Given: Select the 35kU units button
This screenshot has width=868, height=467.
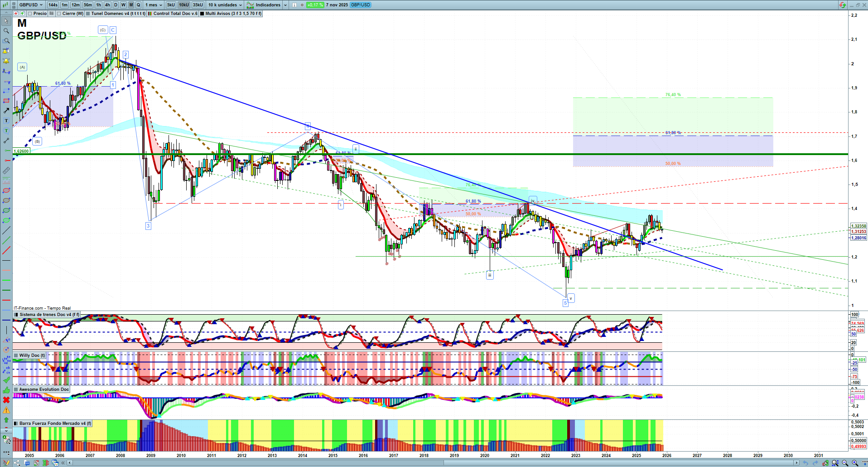Looking at the screenshot, I should [198, 5].
